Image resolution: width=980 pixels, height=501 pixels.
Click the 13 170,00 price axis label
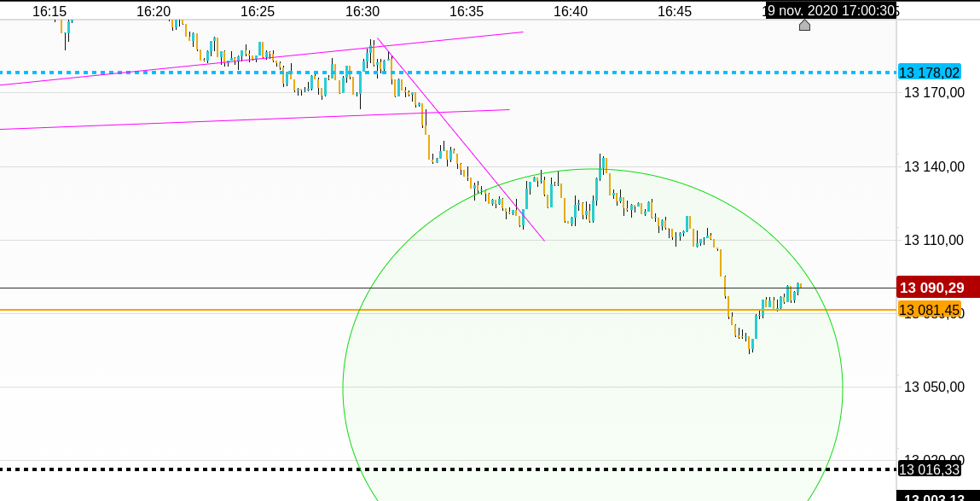935,92
